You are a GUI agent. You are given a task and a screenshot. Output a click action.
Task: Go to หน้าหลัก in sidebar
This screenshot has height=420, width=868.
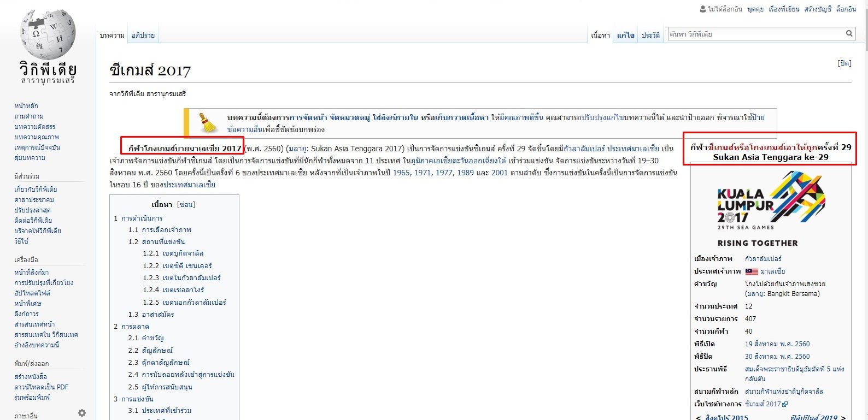26,106
